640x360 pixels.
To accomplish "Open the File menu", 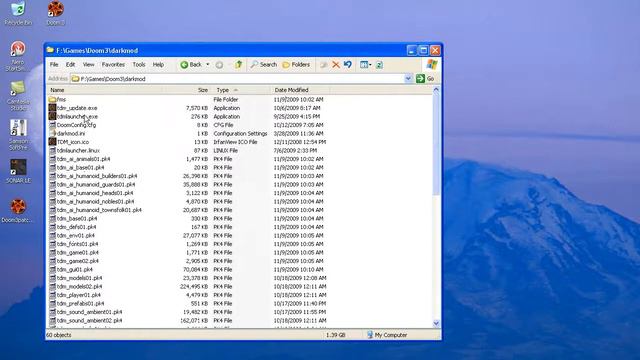I will [54, 64].
